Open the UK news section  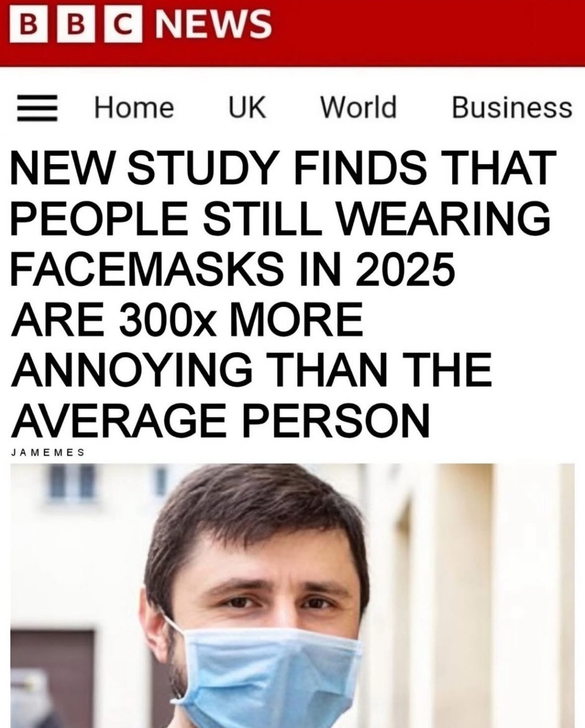(x=248, y=108)
